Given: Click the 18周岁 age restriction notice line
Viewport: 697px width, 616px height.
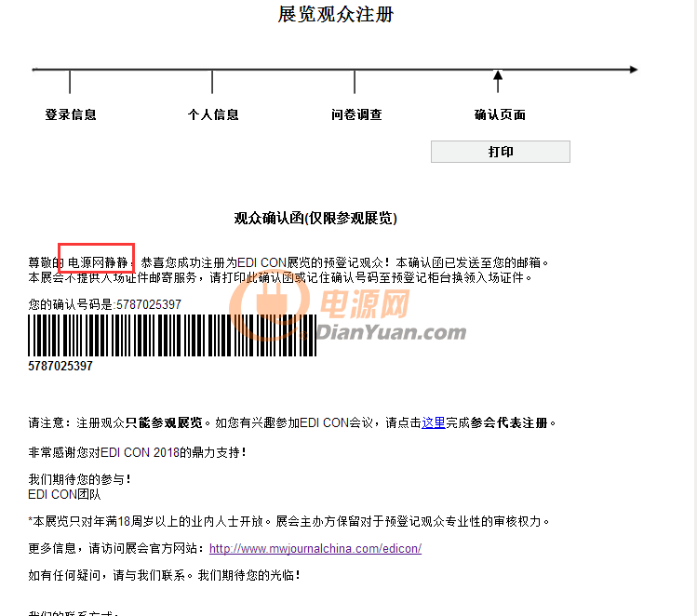Looking at the screenshot, I should click(x=288, y=521).
